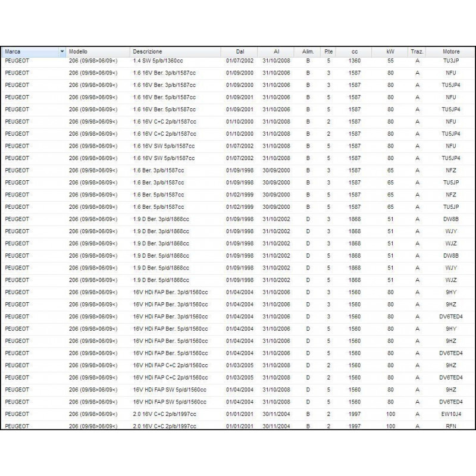Click the 55 kW value cell
This screenshot has height=476, width=476.
pos(390,61)
